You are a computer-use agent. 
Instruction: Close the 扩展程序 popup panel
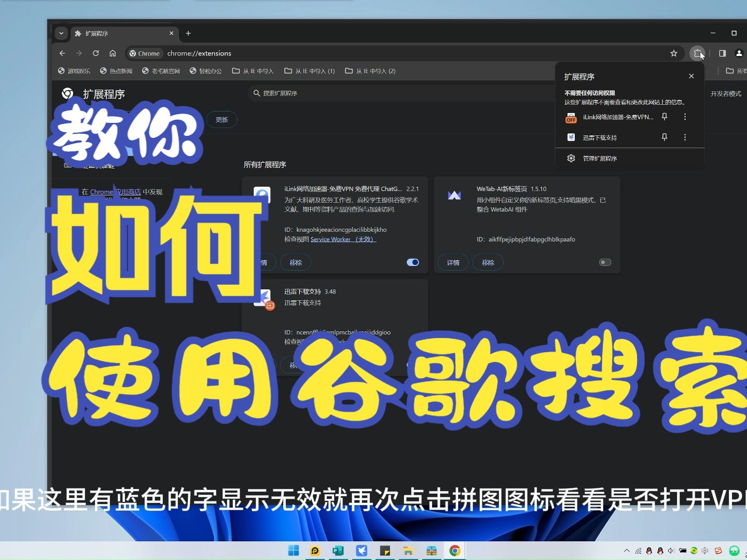coord(691,76)
